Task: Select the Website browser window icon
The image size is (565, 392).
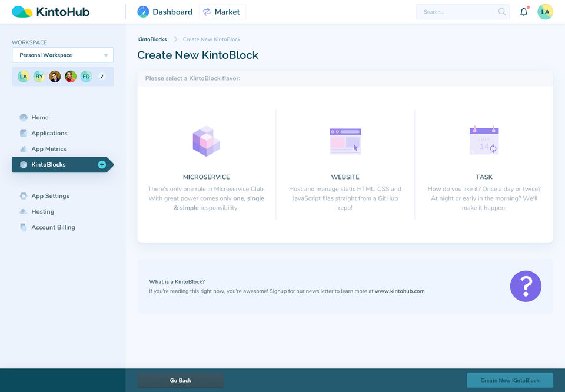Action: (x=345, y=141)
